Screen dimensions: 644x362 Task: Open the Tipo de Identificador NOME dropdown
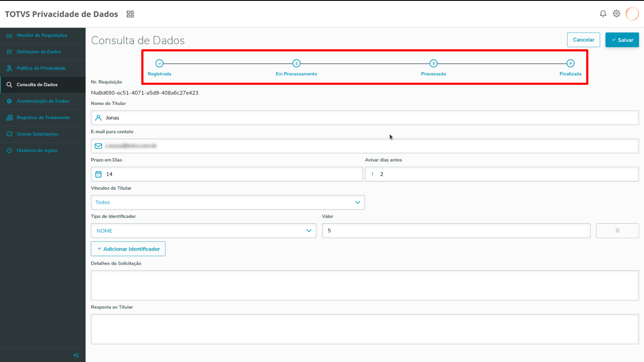(204, 230)
